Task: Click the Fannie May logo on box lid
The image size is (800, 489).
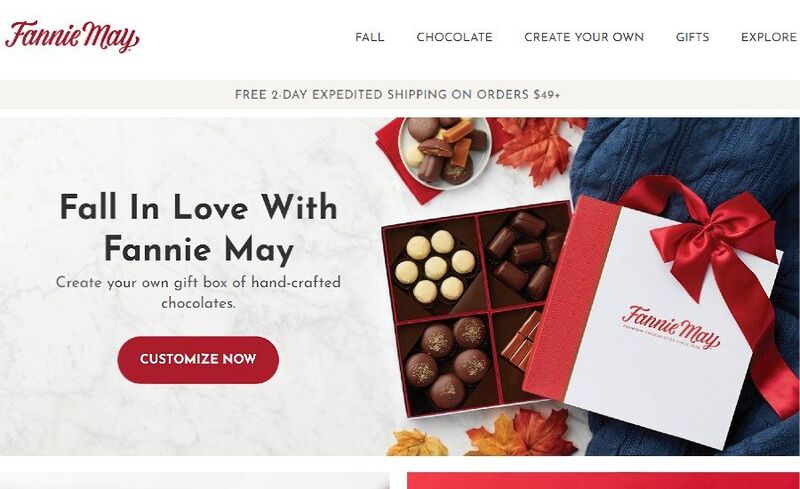Action: [671, 327]
